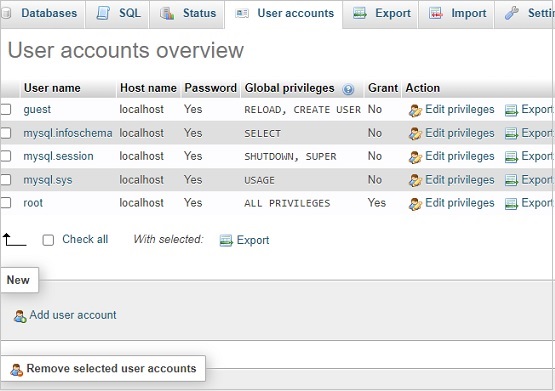
Task: Click the Add user account link
Action: pyautogui.click(x=73, y=315)
